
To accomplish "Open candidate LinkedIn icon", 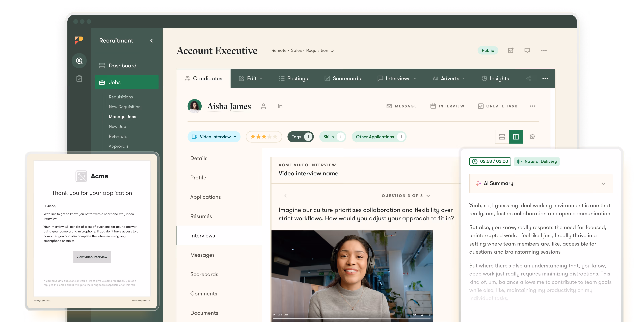I will (280, 106).
